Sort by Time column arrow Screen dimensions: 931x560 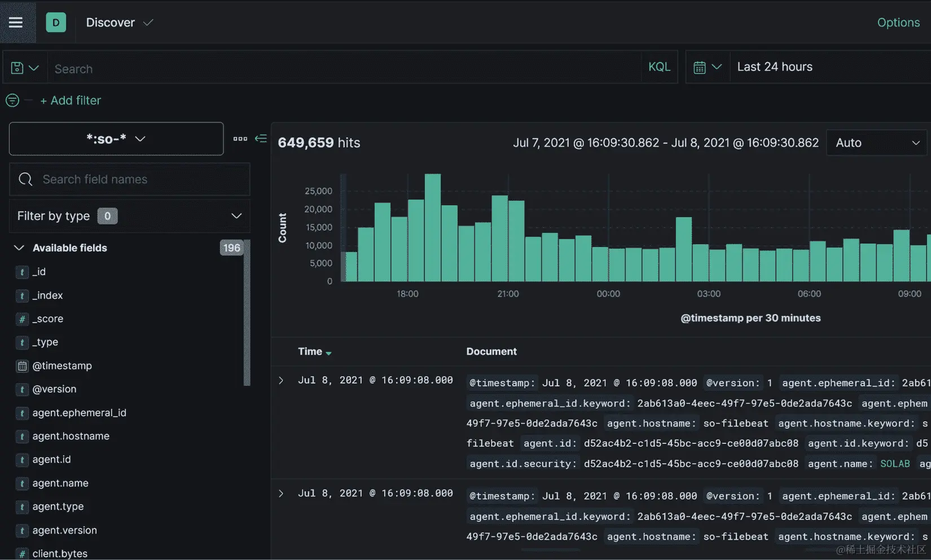[328, 353]
